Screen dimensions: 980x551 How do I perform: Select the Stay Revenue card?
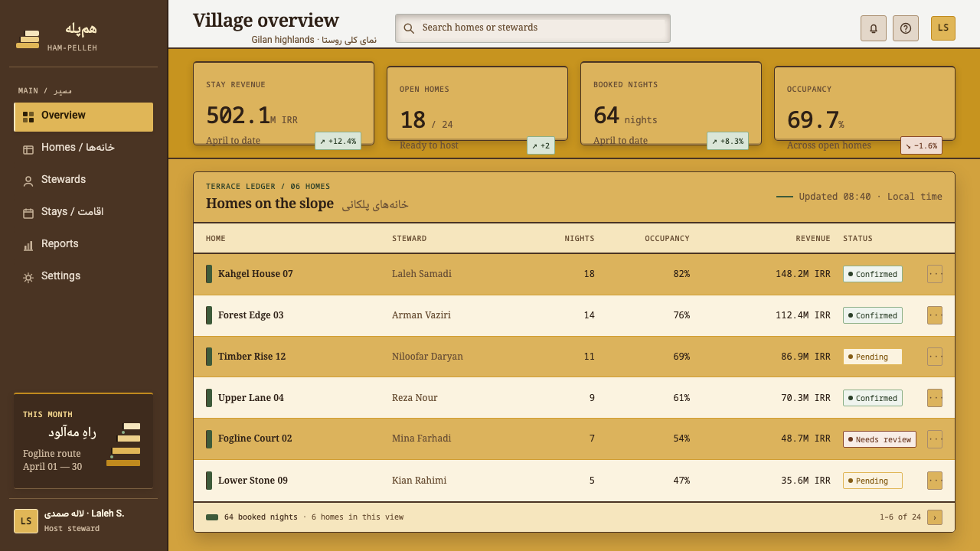[x=283, y=103]
